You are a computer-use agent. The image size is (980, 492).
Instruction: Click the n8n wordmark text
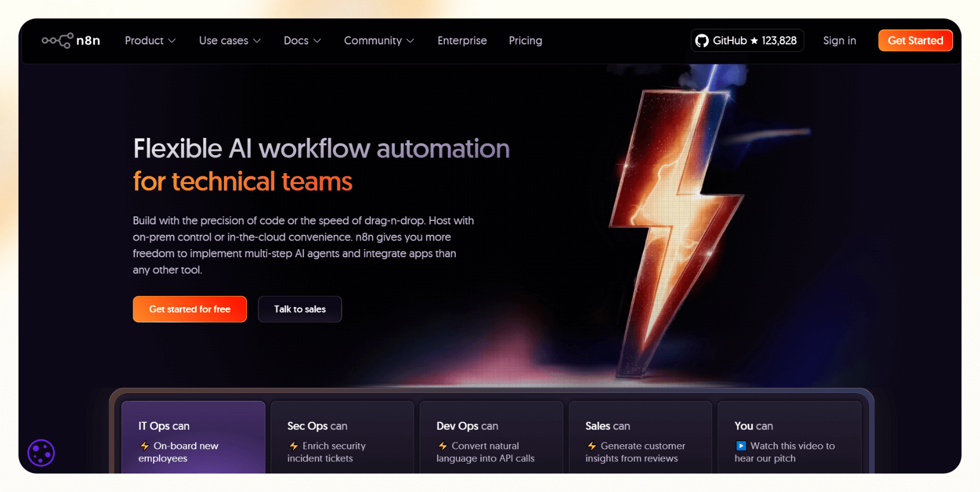88,40
